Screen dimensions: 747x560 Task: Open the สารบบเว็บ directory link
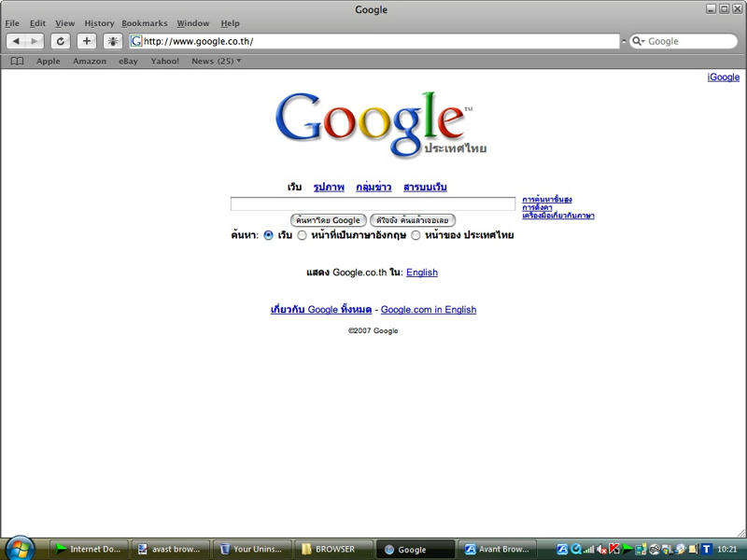click(425, 188)
